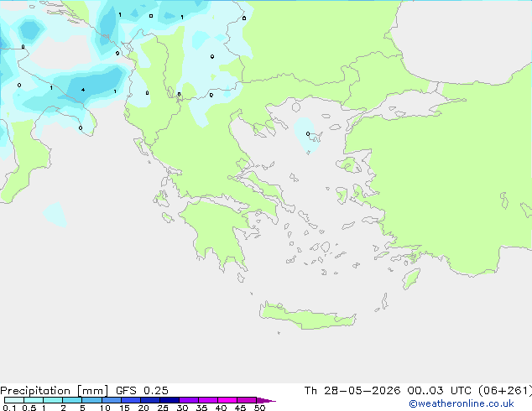Pick the 1–2 mm legend swatch
Screen dimensions: 532x411
(53, 400)
